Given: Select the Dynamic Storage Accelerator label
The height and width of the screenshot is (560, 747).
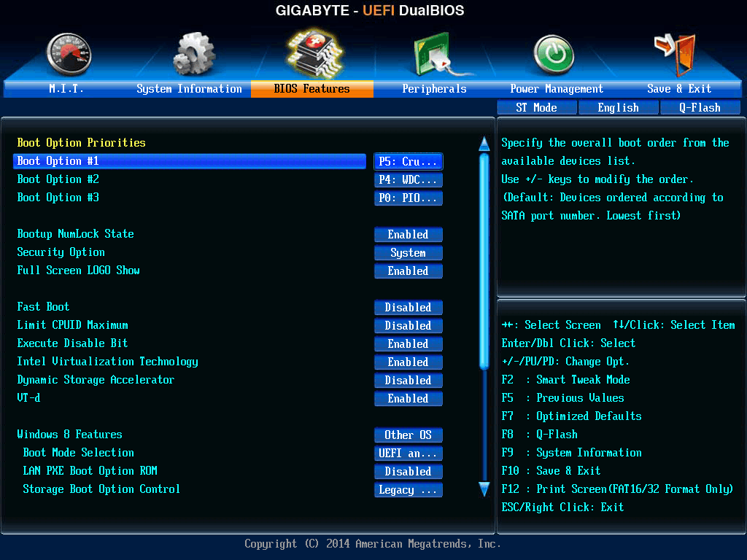Looking at the screenshot, I should (x=96, y=379).
